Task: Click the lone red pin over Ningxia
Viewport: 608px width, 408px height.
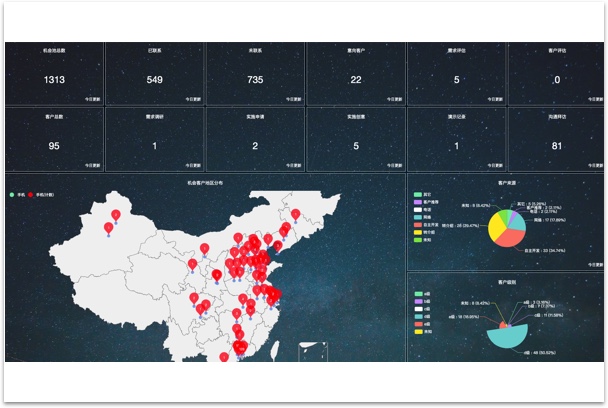Action: [204, 249]
